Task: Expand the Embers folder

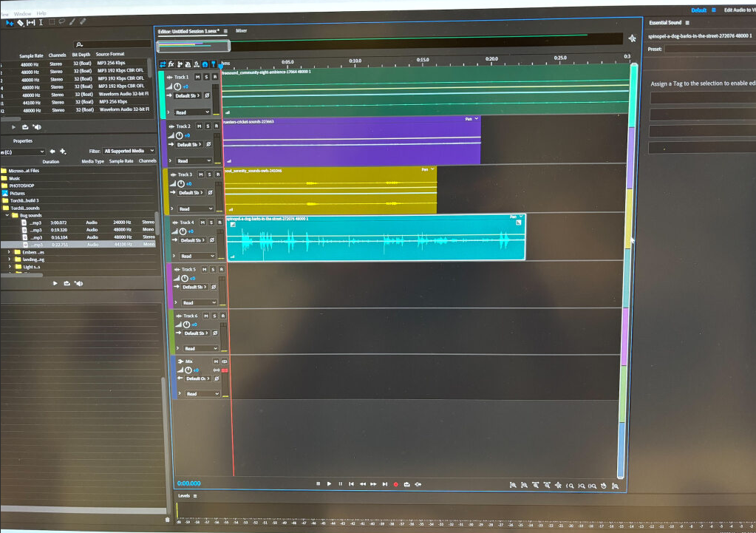Action: [9, 252]
